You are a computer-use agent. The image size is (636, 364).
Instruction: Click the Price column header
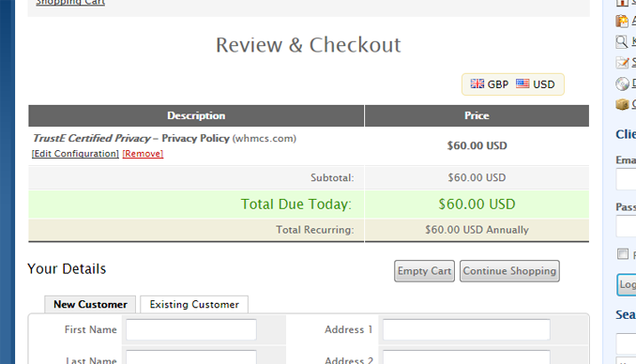pyautogui.click(x=477, y=115)
